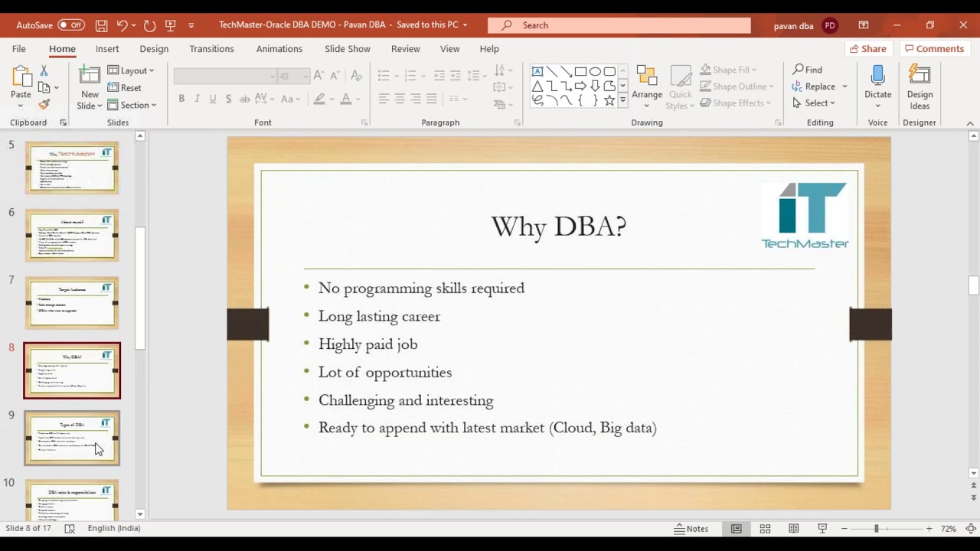This screenshot has height=551, width=980.
Task: Toggle Strikethrough formatting
Action: click(x=245, y=99)
